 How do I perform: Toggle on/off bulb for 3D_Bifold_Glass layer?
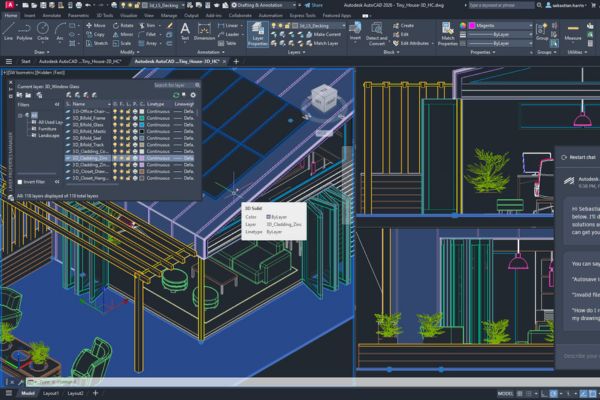(x=114, y=124)
